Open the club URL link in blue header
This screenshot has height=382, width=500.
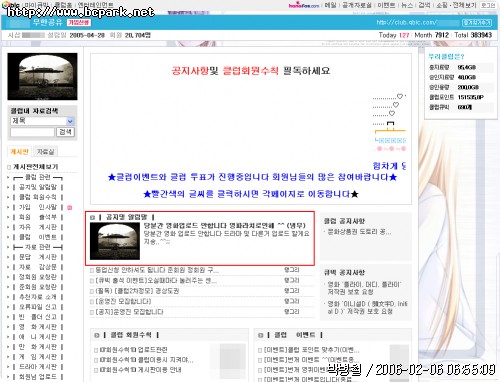417,23
